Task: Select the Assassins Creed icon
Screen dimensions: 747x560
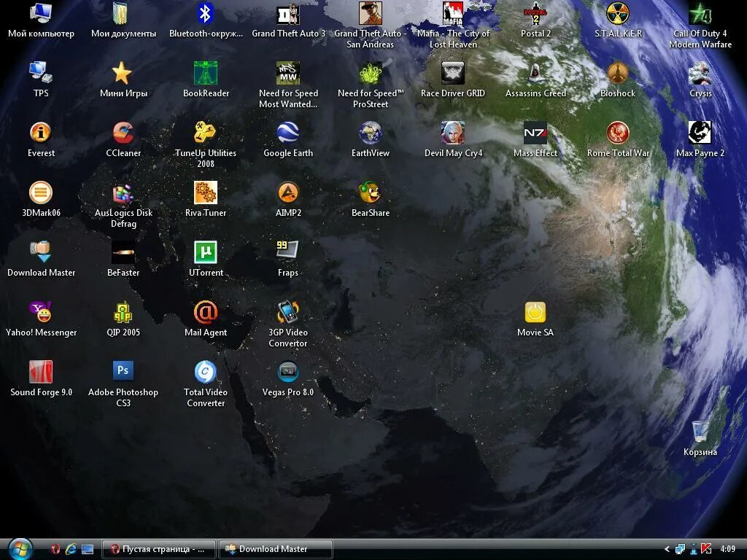Action: (x=535, y=73)
